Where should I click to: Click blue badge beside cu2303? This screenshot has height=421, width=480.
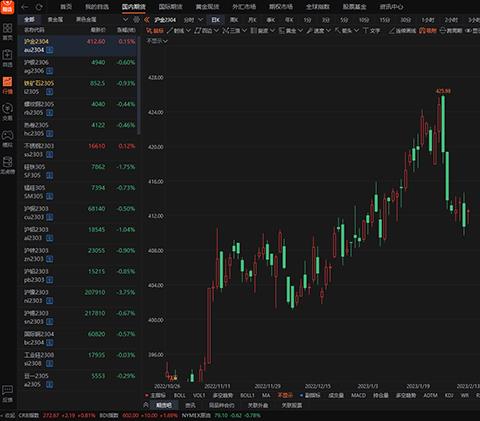point(50,217)
